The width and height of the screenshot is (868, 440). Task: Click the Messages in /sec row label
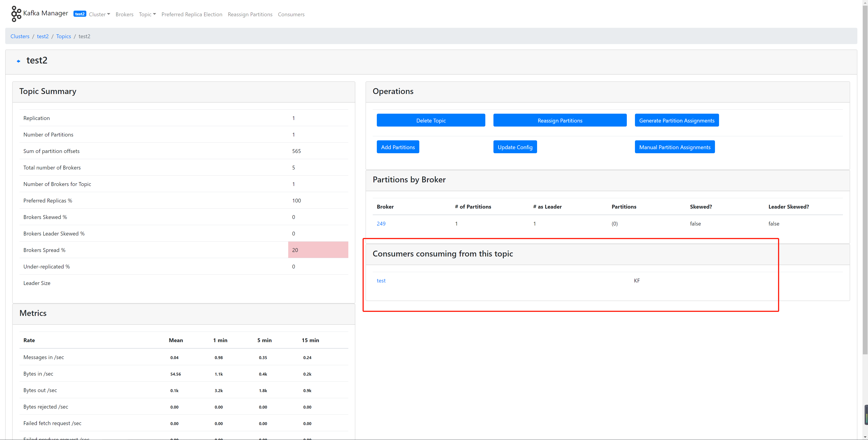click(43, 357)
